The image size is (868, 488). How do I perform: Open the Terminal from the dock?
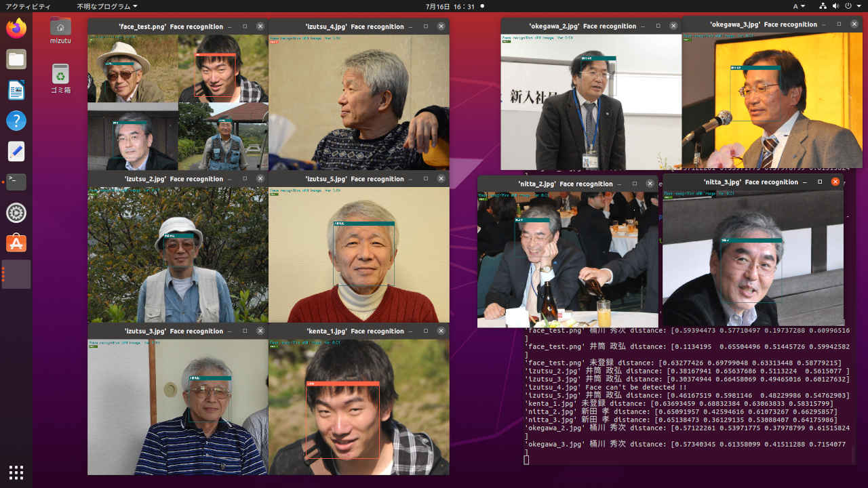(x=16, y=182)
